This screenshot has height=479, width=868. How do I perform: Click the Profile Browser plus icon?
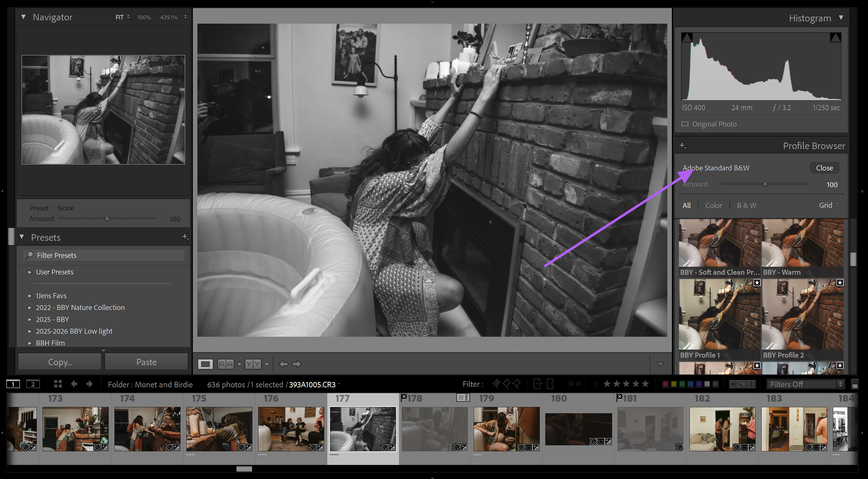click(x=682, y=146)
